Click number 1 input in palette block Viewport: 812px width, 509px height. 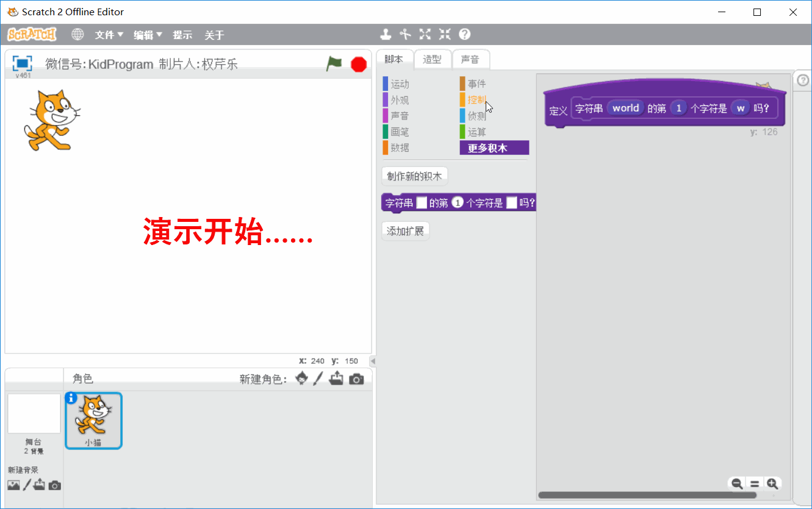(458, 203)
